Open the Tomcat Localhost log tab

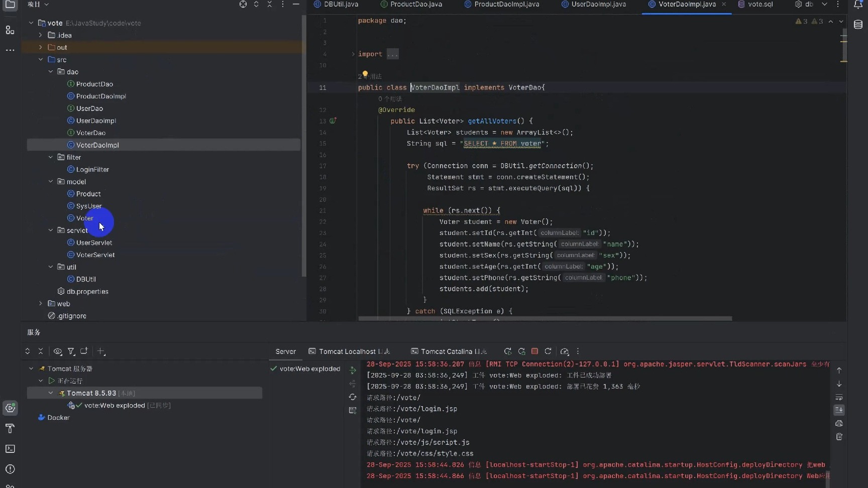pyautogui.click(x=349, y=351)
